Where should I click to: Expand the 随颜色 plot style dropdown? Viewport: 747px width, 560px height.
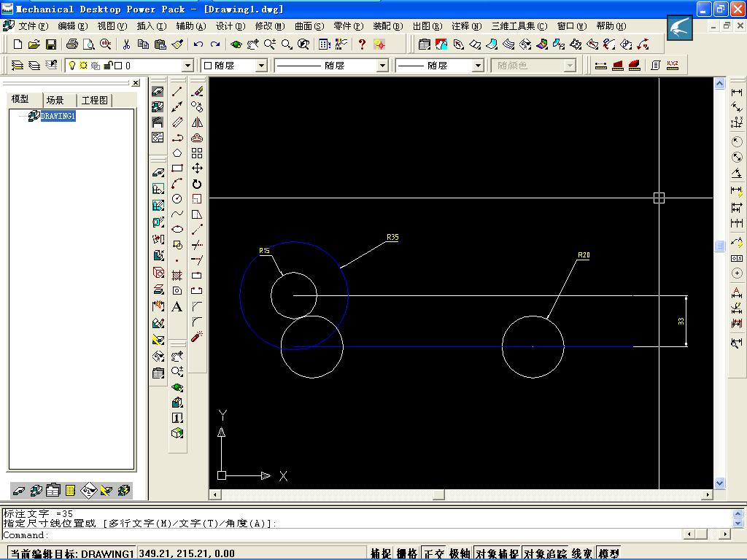(x=570, y=66)
